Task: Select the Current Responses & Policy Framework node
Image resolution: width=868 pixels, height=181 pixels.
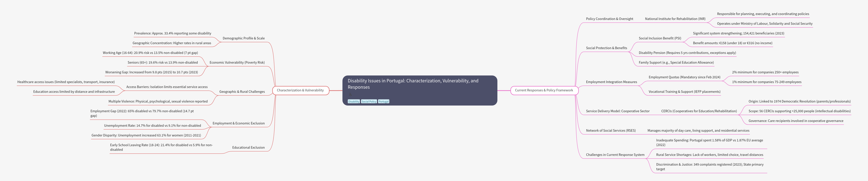Action: (544, 90)
